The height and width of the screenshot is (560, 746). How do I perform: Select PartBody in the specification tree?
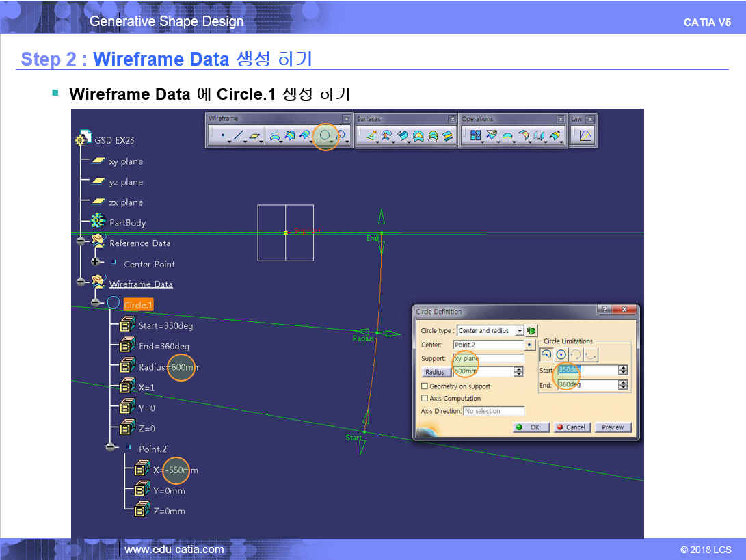click(x=127, y=223)
